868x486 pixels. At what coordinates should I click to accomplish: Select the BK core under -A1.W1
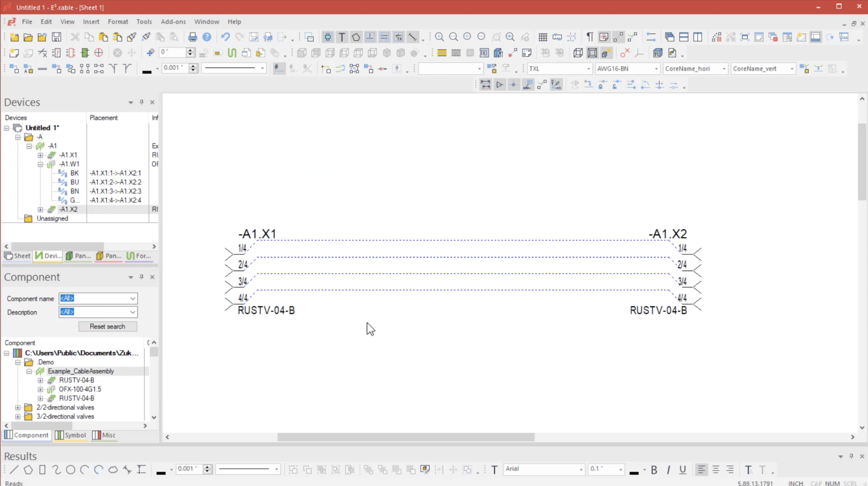(x=74, y=173)
